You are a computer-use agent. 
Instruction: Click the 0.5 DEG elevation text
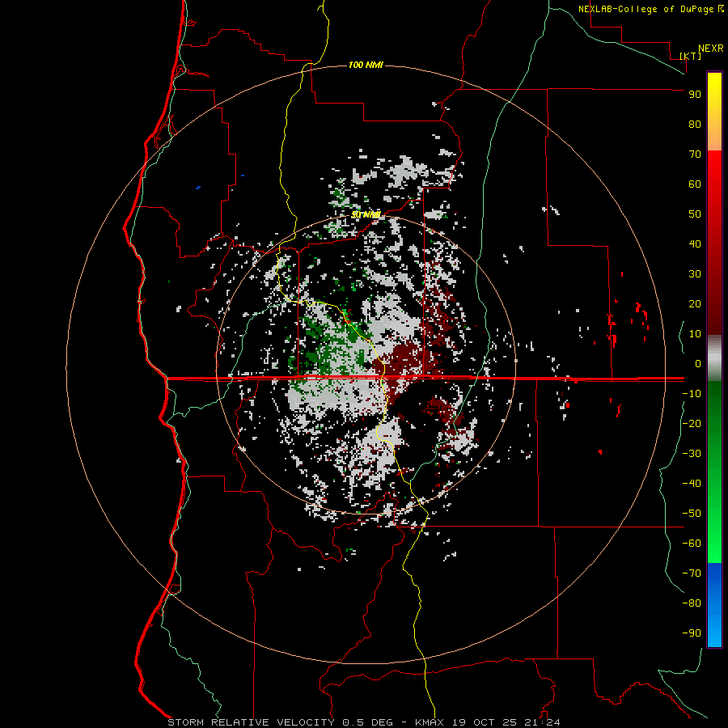tap(367, 722)
